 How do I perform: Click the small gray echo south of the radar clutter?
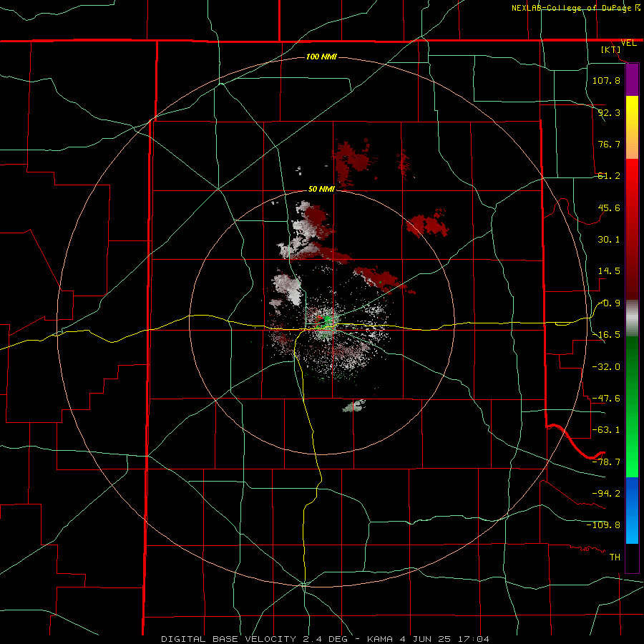click(354, 406)
